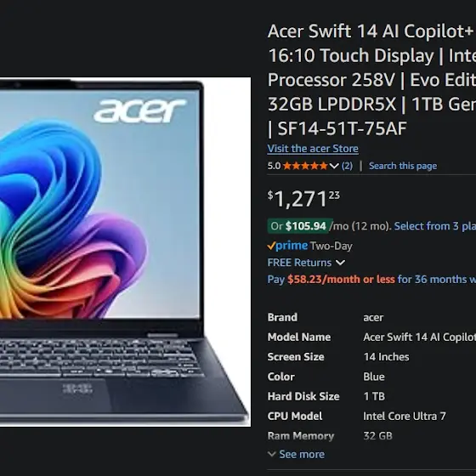Click the laptop touchpad icon in image
The width and height of the screenshot is (476, 476).
point(77,388)
